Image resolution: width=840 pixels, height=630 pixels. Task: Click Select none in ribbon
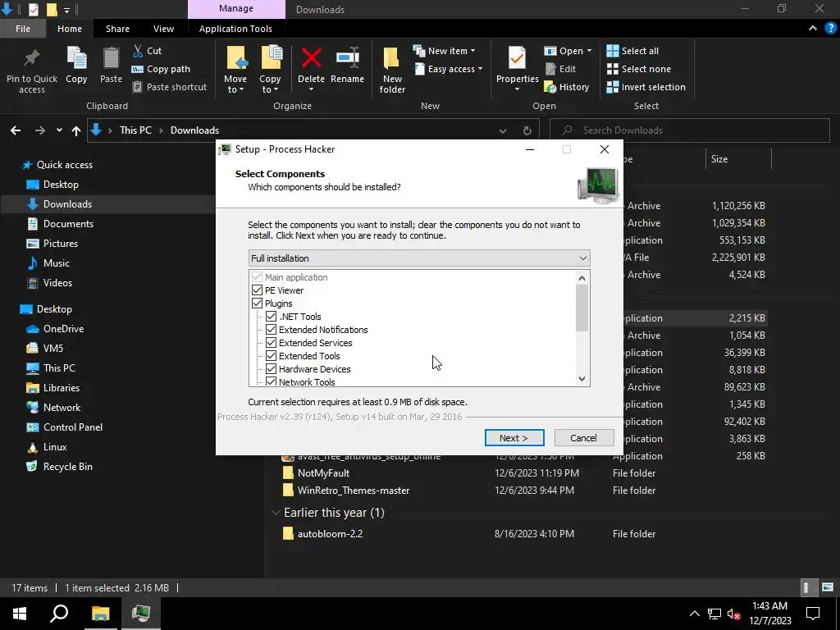pyautogui.click(x=638, y=69)
